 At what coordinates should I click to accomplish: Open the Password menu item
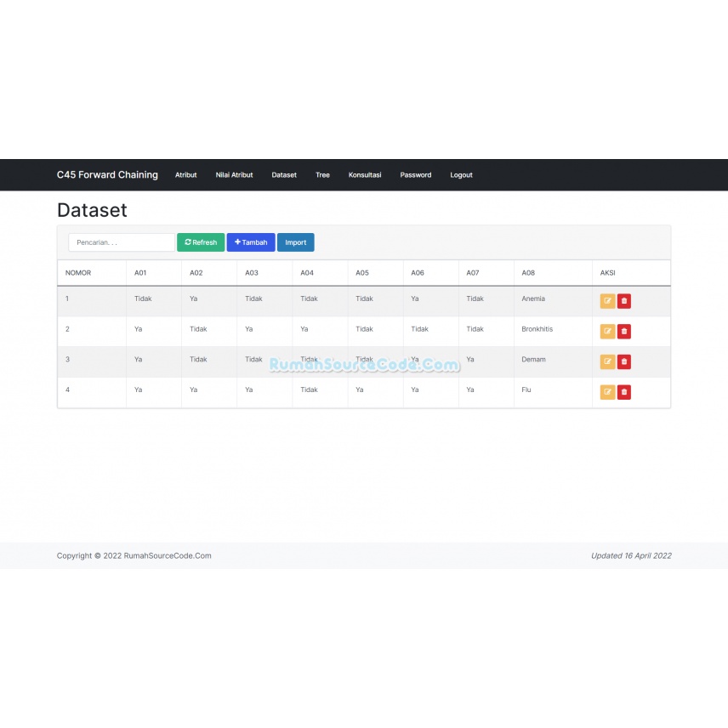pyautogui.click(x=416, y=175)
